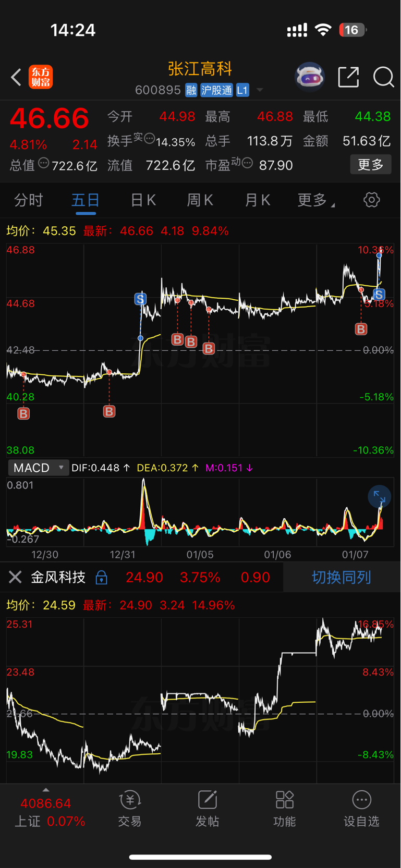Tap the lock icon beside 金风科技
Screen dimensions: 401x868
tap(102, 577)
